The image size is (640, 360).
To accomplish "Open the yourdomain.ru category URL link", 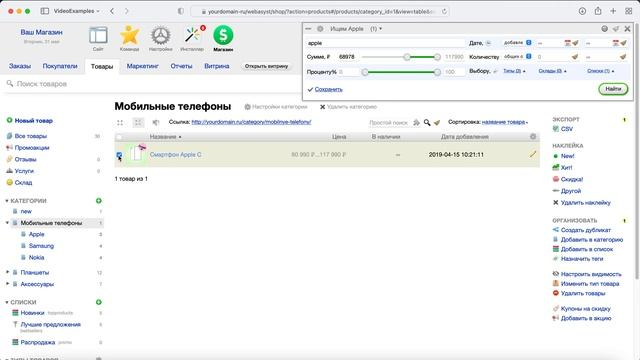I will pos(251,122).
